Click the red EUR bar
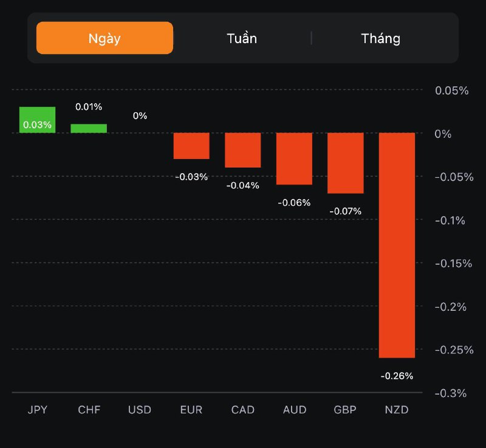The image size is (486, 448). tap(191, 146)
